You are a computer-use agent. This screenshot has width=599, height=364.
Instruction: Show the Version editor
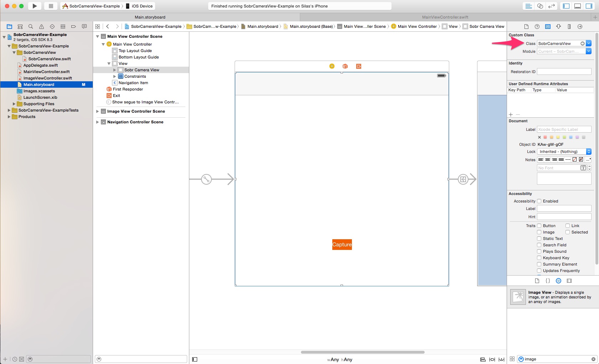click(552, 6)
